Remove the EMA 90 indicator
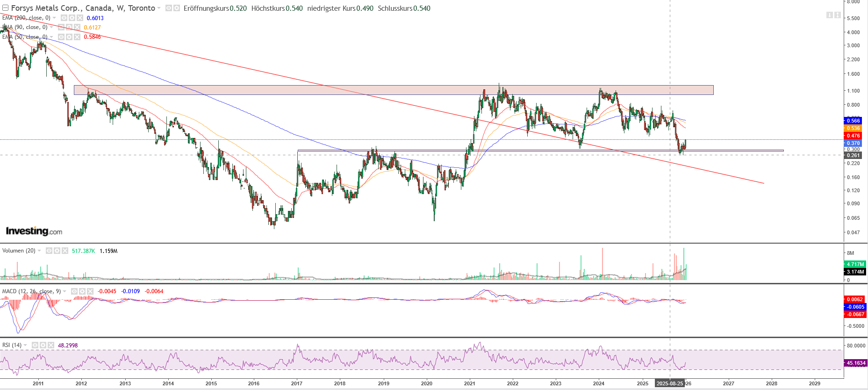 [x=77, y=27]
